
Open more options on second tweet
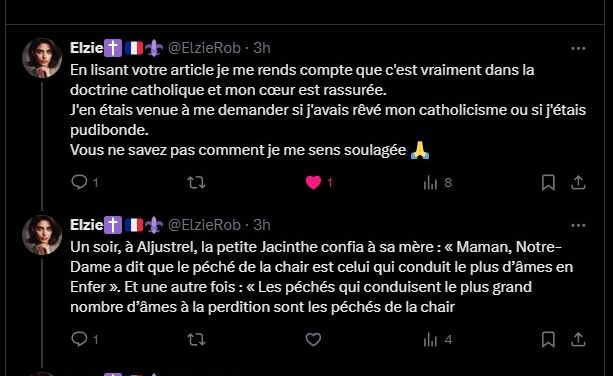578,226
